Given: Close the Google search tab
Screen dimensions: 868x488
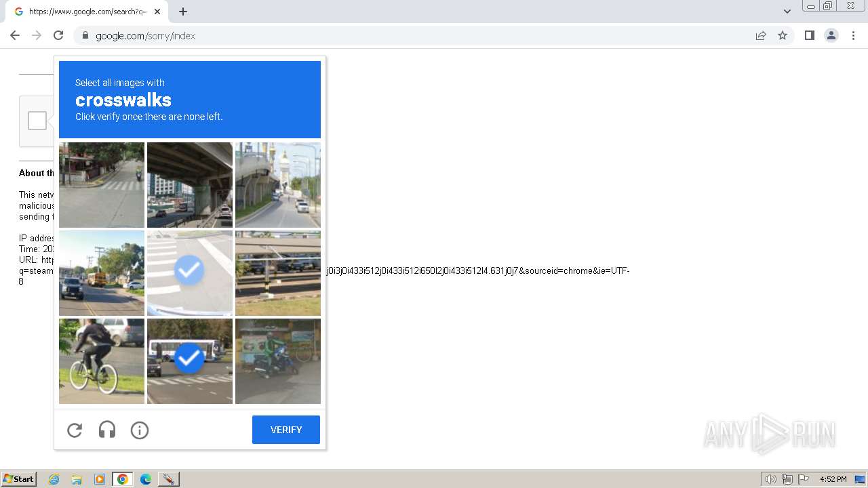Looking at the screenshot, I should (157, 12).
